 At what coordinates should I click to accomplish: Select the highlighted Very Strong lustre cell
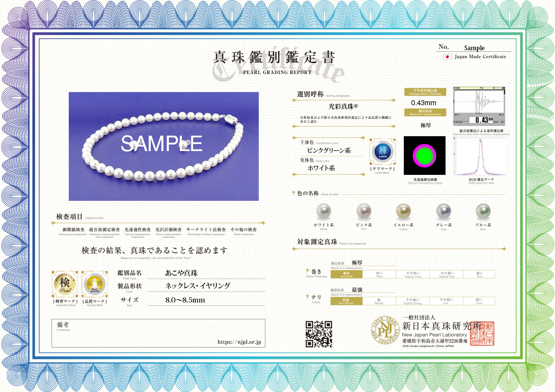tap(346, 301)
